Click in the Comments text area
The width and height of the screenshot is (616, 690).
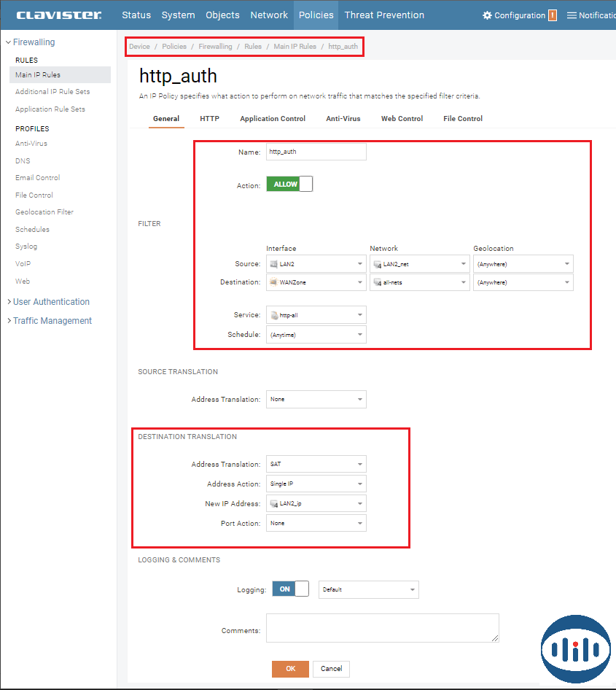382,627
